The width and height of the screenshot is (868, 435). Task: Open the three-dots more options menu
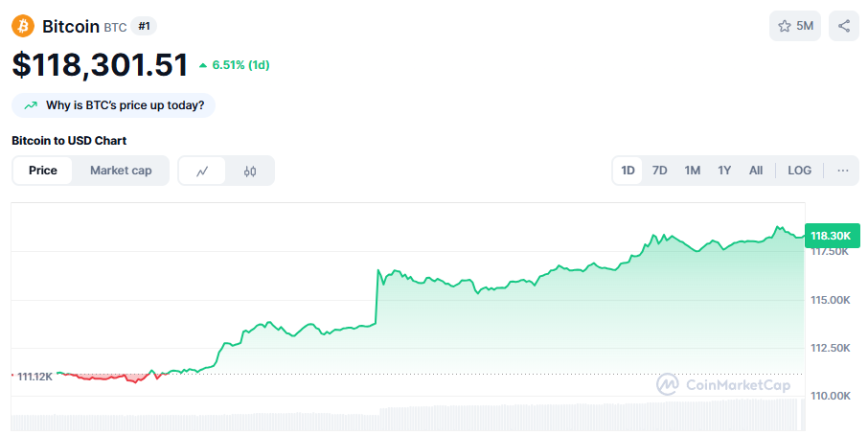[x=842, y=171]
